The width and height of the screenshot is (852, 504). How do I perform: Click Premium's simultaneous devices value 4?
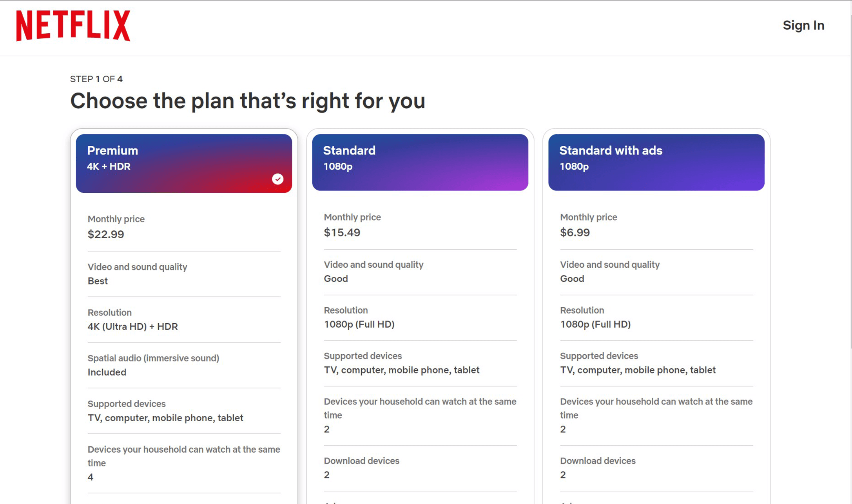(x=91, y=477)
